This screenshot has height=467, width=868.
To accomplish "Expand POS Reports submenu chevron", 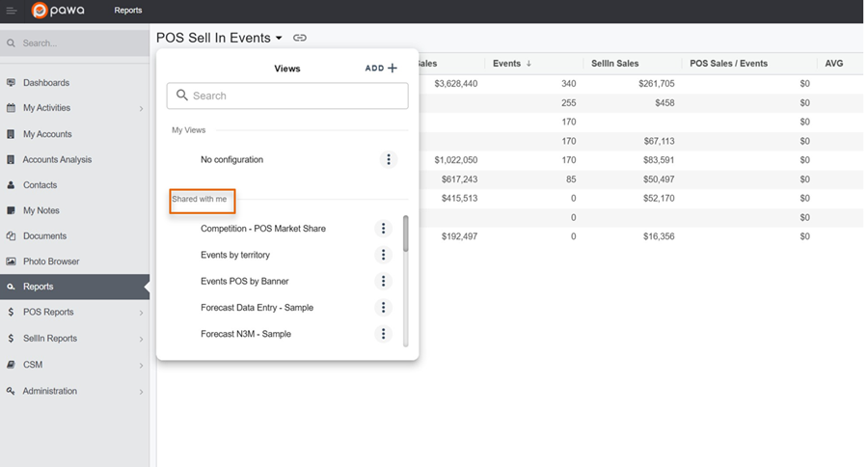I will [x=141, y=313].
